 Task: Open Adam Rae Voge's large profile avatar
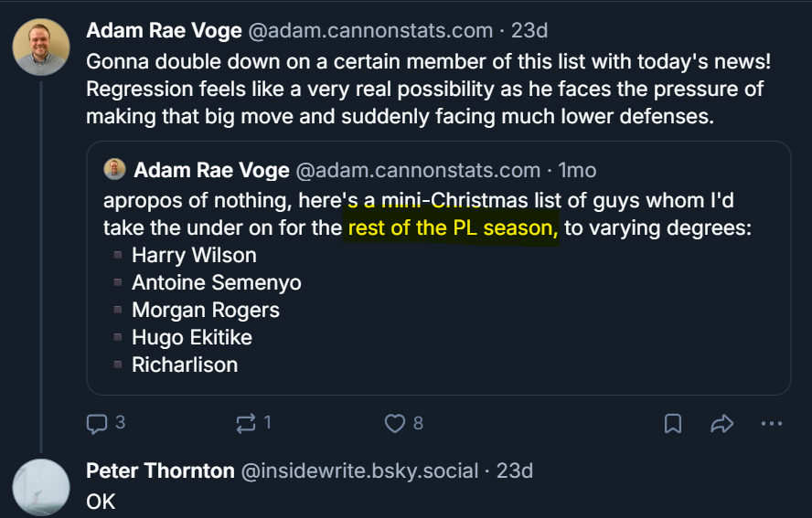[x=41, y=46]
